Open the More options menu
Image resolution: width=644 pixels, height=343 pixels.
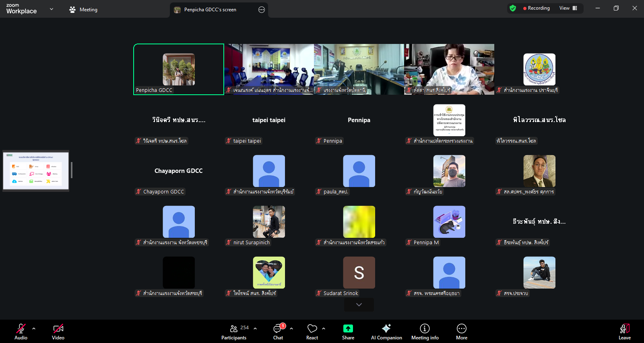[462, 332]
